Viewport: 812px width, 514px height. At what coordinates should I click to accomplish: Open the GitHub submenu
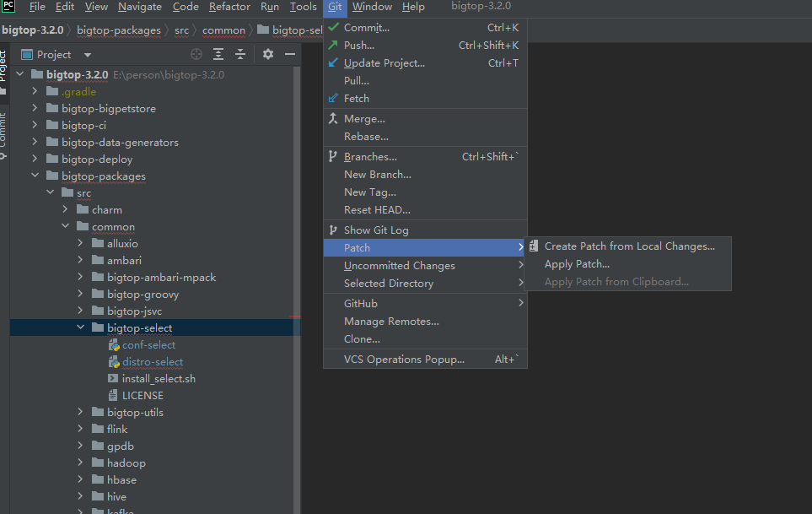[425, 303]
